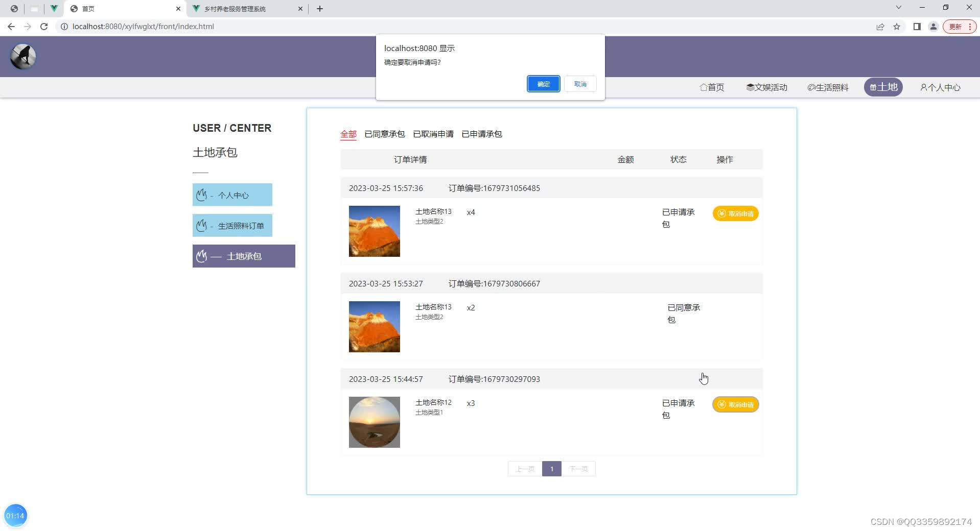The height and width of the screenshot is (531, 980).
Task: Open tab search chevron dropdown
Action: (899, 8)
